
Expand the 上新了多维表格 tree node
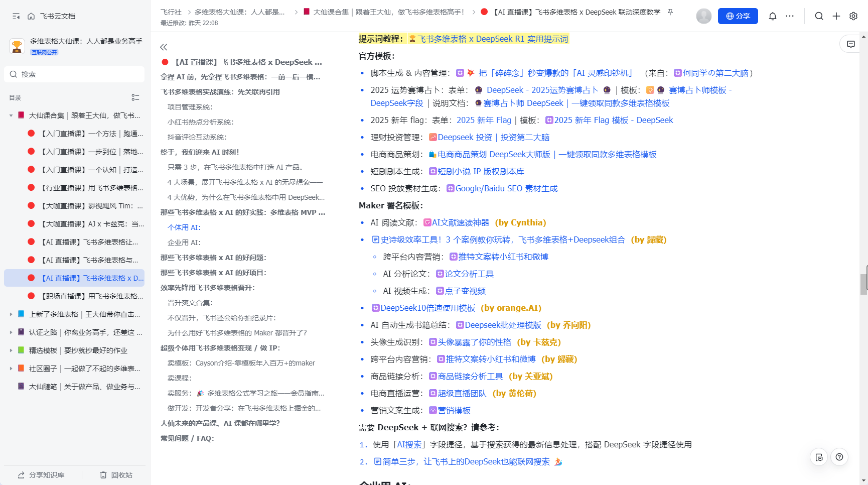coord(11,314)
